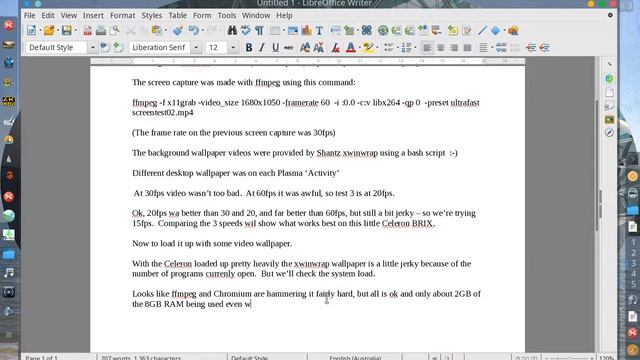Insert basic shapes diamond icon
This screenshot has height=360, width=640.
point(495,30)
